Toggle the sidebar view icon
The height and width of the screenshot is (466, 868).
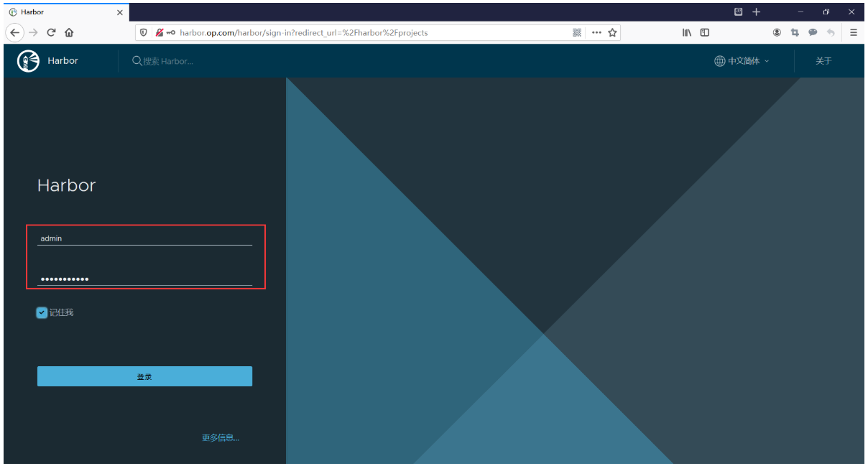pos(705,32)
